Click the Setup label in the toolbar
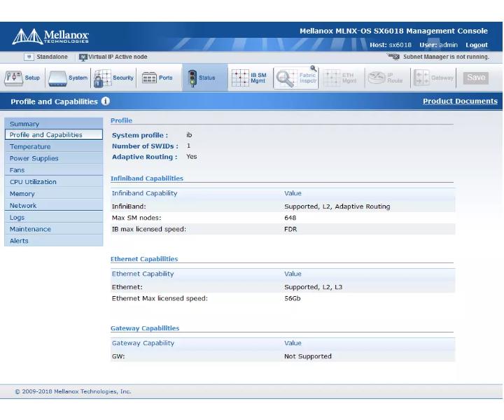This screenshot has width=504, height=420. [x=32, y=78]
